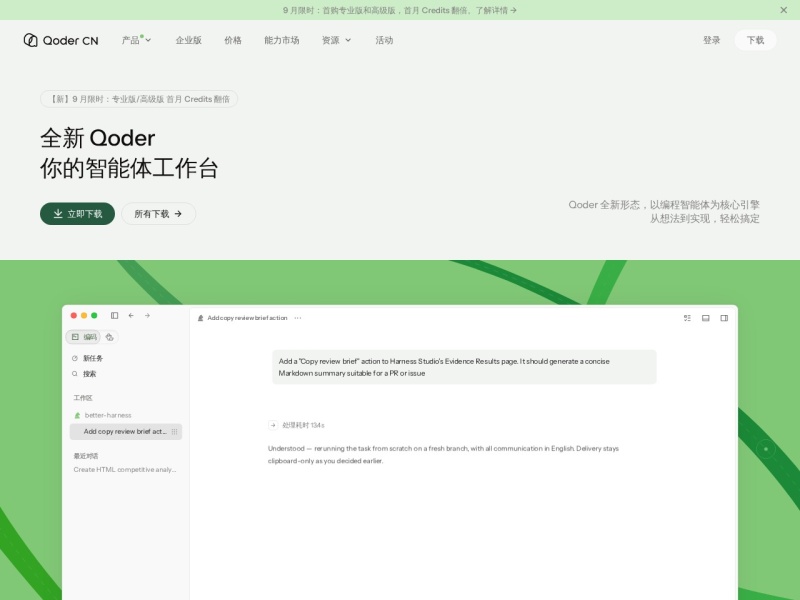Click the Qoder CN logo
The width and height of the screenshot is (800, 600).
tap(61, 40)
